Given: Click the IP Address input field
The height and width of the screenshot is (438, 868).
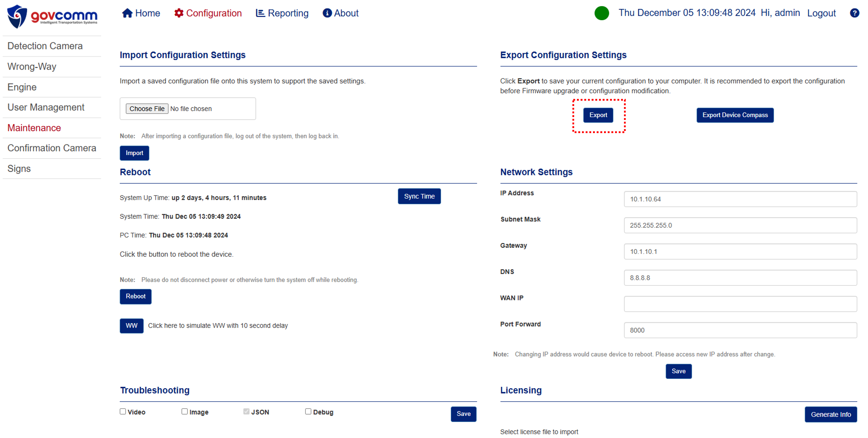Looking at the screenshot, I should coord(740,199).
